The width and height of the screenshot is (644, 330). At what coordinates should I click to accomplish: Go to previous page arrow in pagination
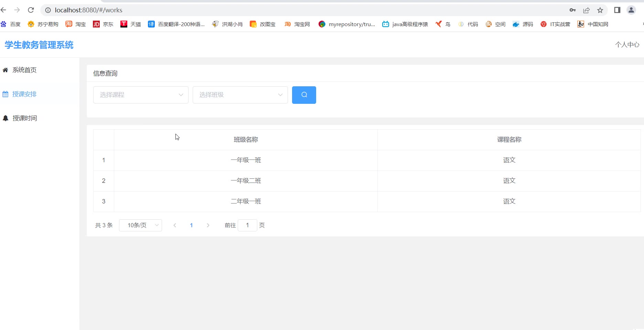tap(175, 225)
